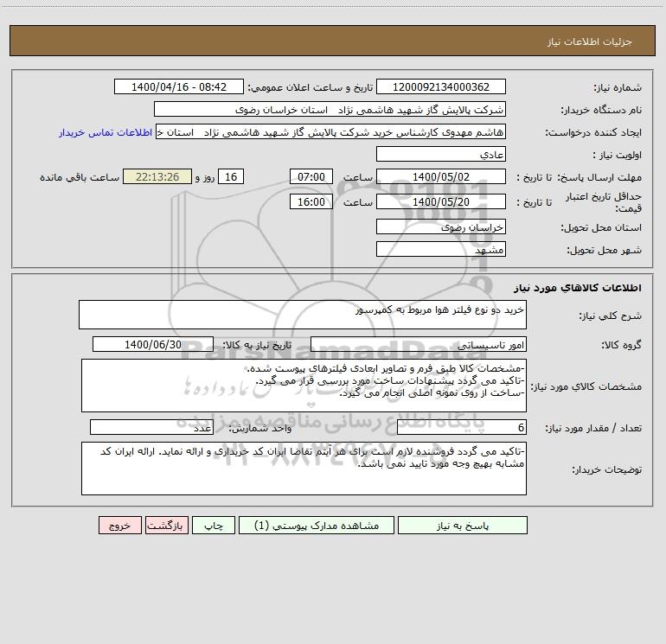Screen dimensions: 666x644
Task: Click the goods specifications text box
Action: point(304,386)
